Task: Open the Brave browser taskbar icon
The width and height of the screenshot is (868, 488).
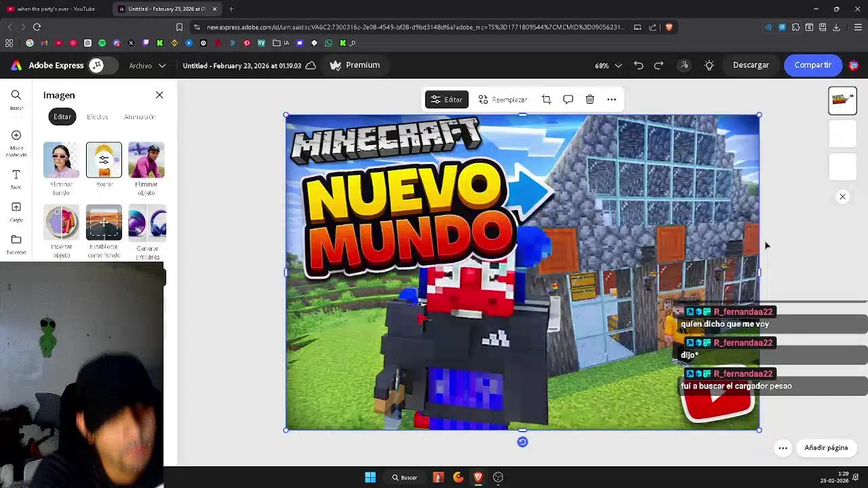Action: (478, 477)
